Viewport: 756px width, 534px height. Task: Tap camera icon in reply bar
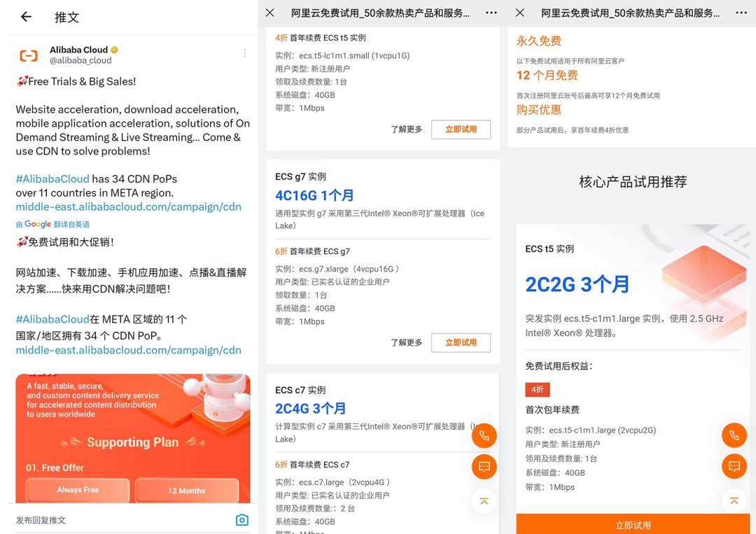pyautogui.click(x=242, y=520)
